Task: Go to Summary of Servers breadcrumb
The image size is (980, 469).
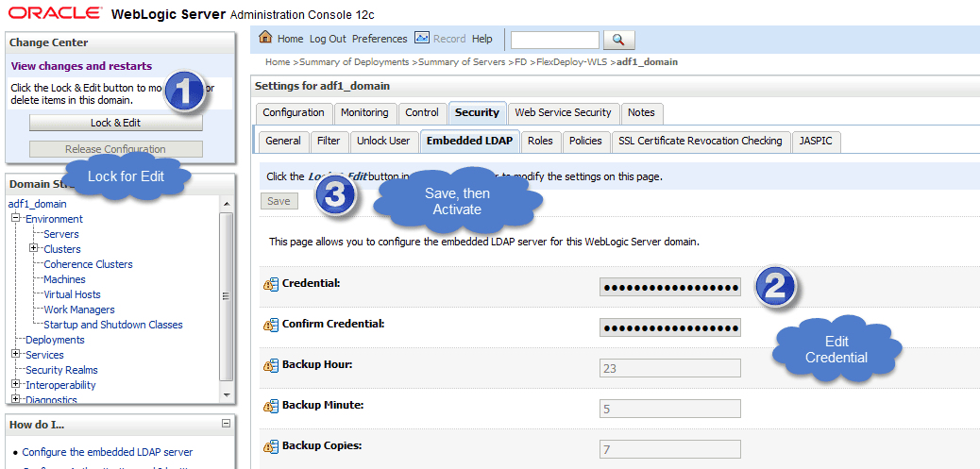Action: (x=462, y=62)
